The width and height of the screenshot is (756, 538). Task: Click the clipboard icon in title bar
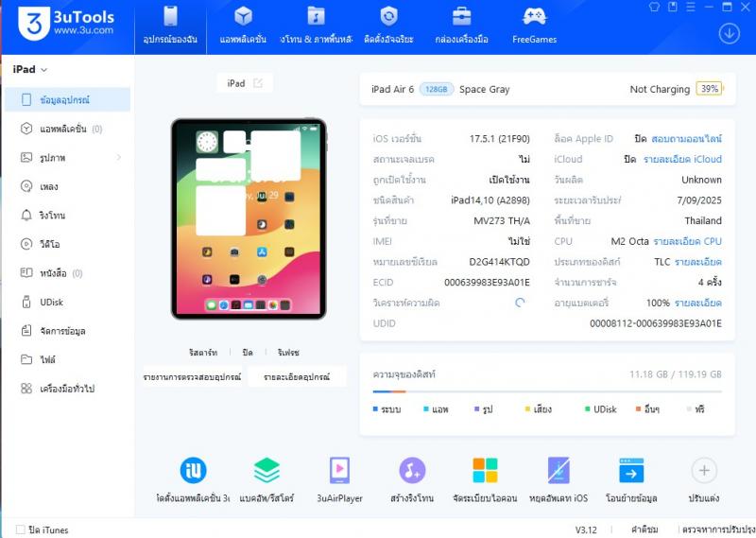[x=673, y=7]
